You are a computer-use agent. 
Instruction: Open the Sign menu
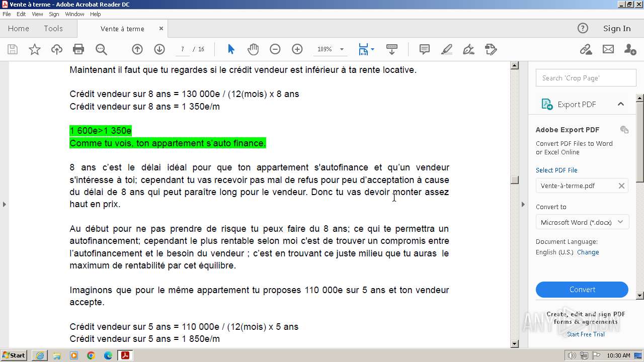coord(54,14)
